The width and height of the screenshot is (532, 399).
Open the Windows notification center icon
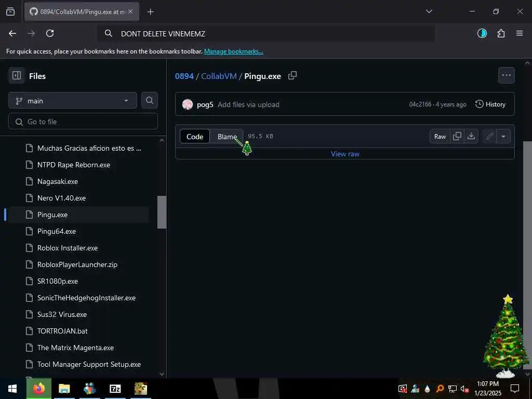(515, 389)
